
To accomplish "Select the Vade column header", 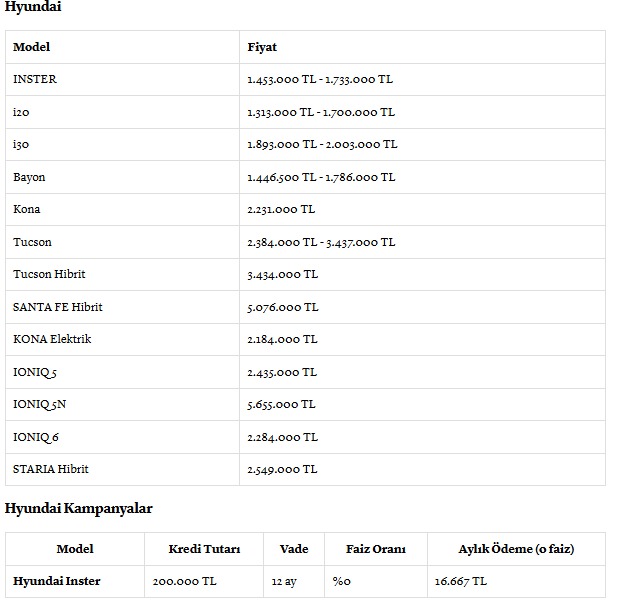I will pyautogui.click(x=294, y=549).
